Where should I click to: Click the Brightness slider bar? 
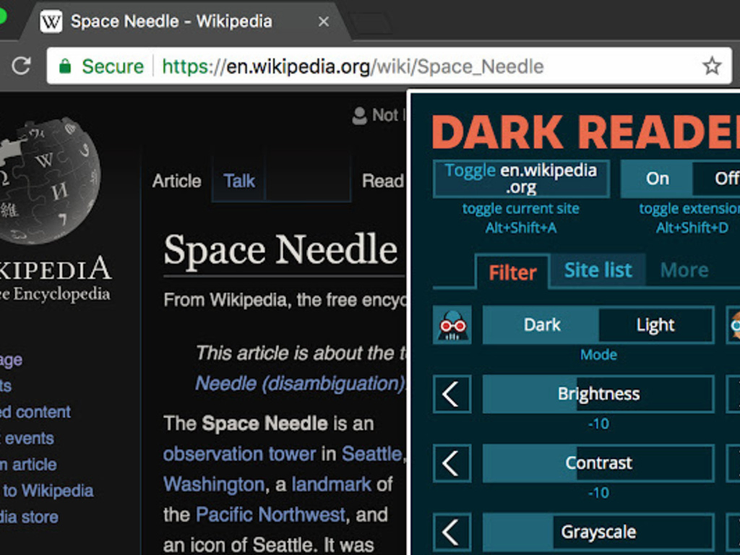(x=598, y=394)
